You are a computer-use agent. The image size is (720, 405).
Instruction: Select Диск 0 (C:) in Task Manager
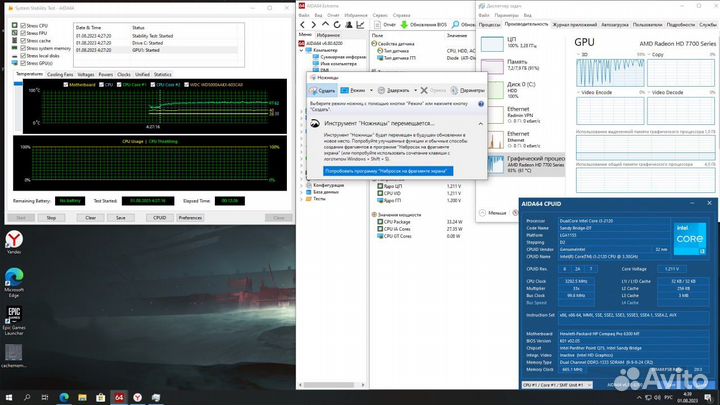(x=521, y=90)
